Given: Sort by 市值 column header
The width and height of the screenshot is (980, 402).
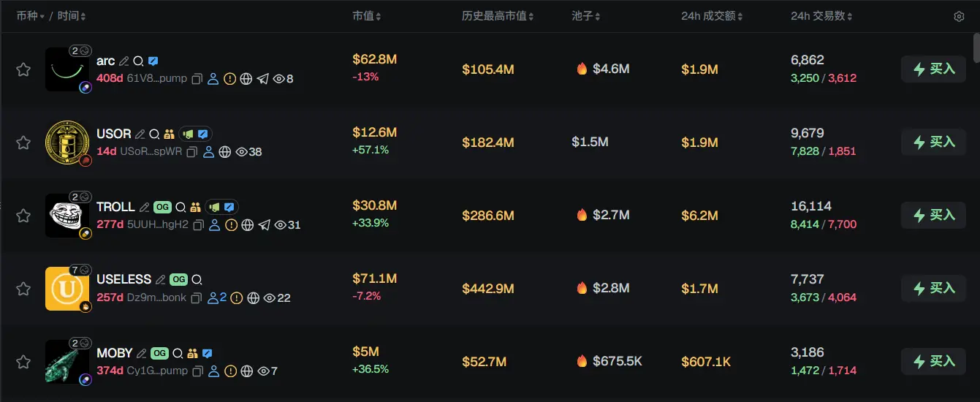Looking at the screenshot, I should tap(366, 16).
